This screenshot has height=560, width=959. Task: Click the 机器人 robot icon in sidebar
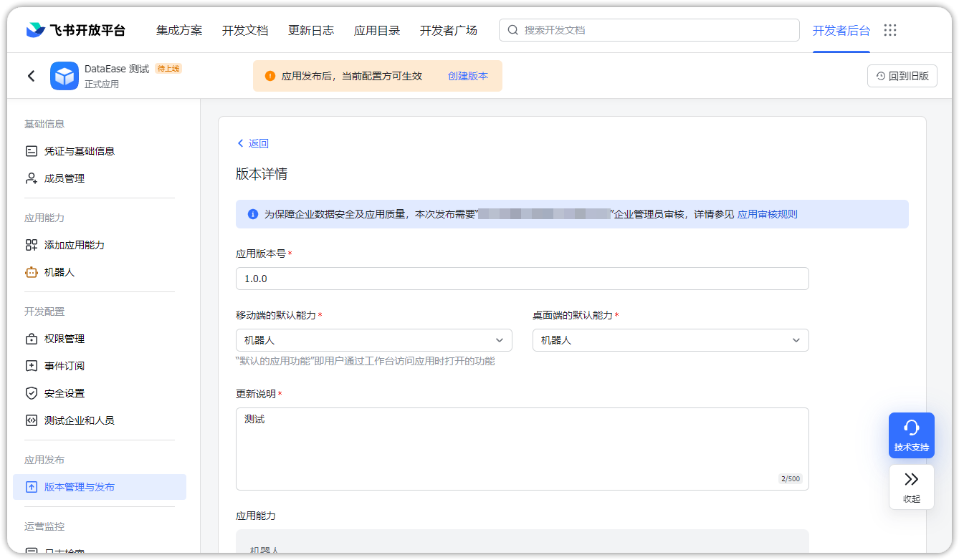[32, 272]
